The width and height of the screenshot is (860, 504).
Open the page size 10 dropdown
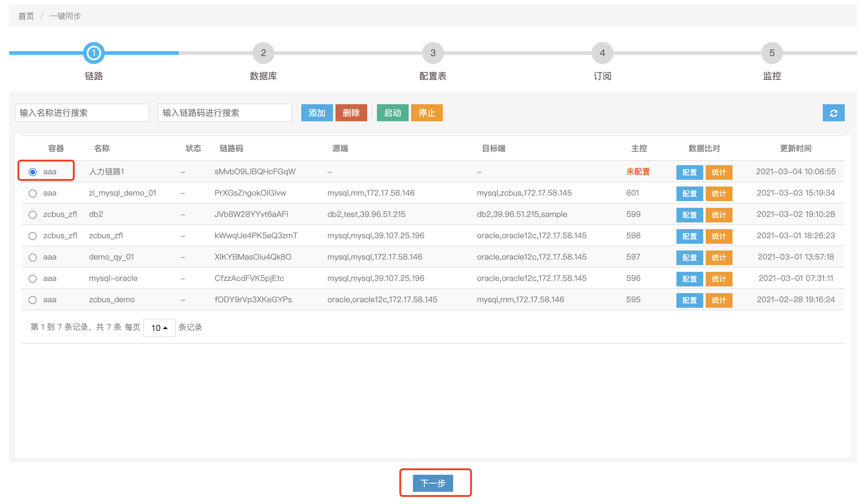pyautogui.click(x=159, y=328)
